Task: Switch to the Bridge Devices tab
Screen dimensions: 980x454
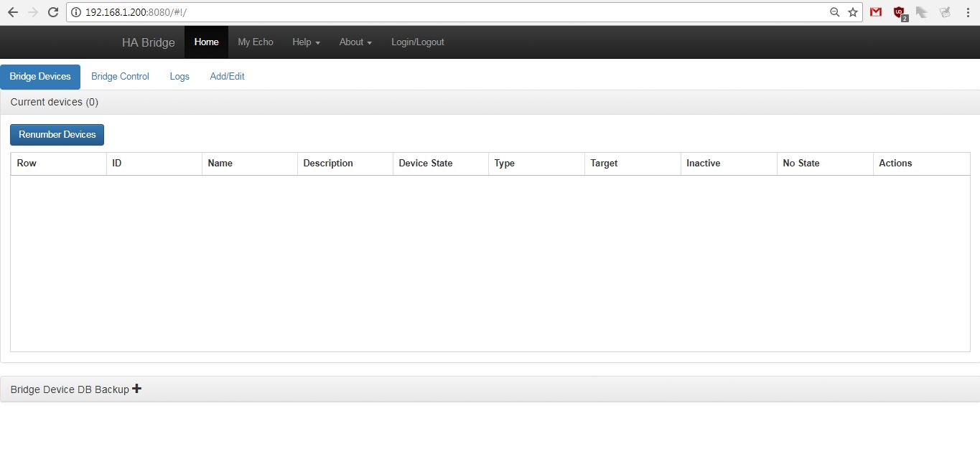Action: coord(40,77)
